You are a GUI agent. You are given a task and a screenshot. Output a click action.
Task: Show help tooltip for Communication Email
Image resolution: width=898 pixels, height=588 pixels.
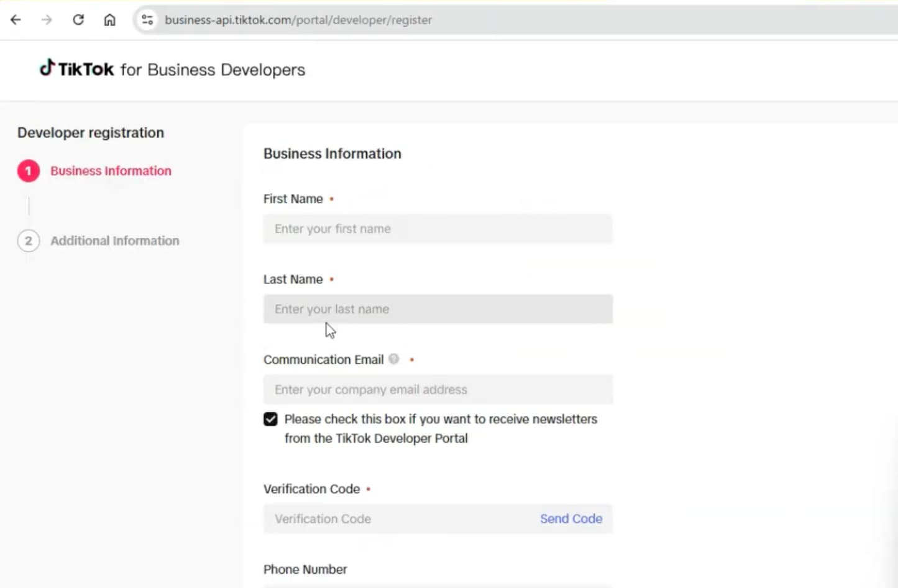[394, 359]
